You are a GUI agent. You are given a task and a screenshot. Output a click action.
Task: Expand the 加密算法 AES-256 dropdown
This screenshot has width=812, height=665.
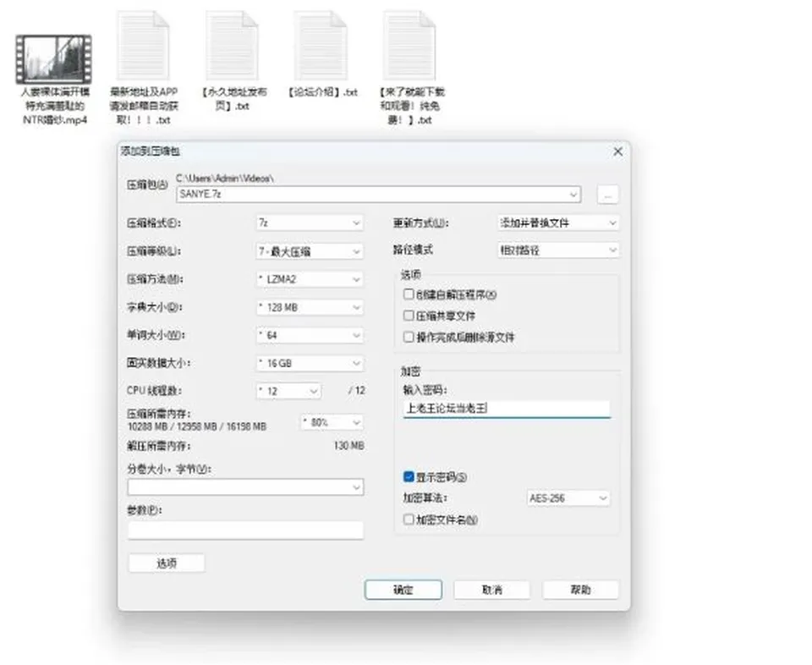[x=568, y=498]
